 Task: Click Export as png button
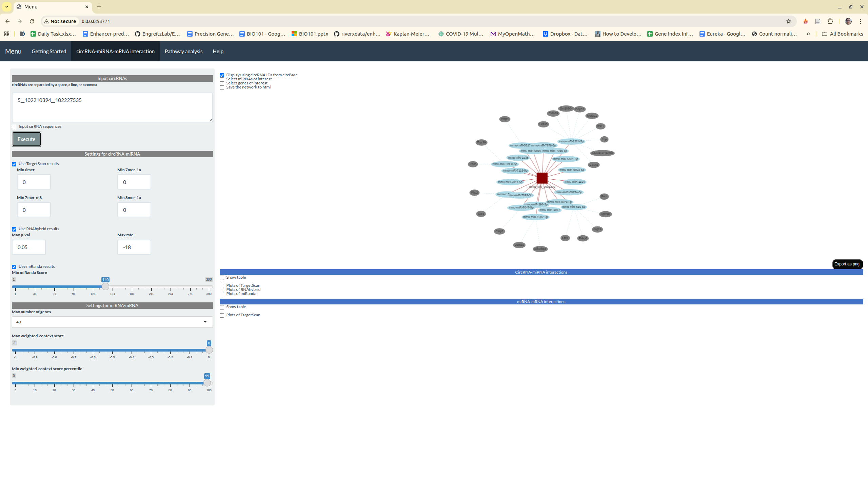click(x=847, y=264)
